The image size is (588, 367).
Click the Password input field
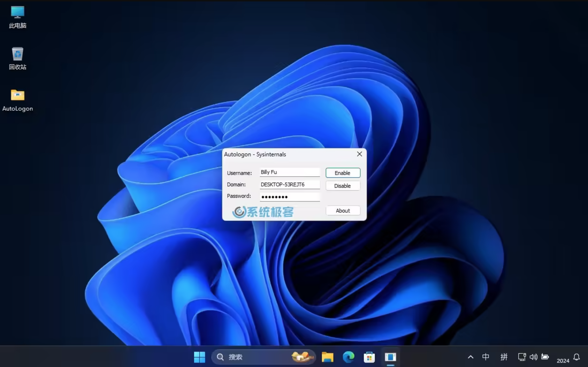tap(289, 197)
